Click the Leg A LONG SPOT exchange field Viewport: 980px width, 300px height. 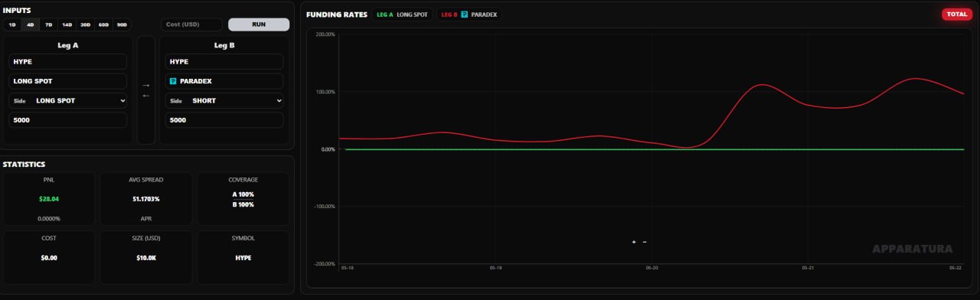point(68,81)
